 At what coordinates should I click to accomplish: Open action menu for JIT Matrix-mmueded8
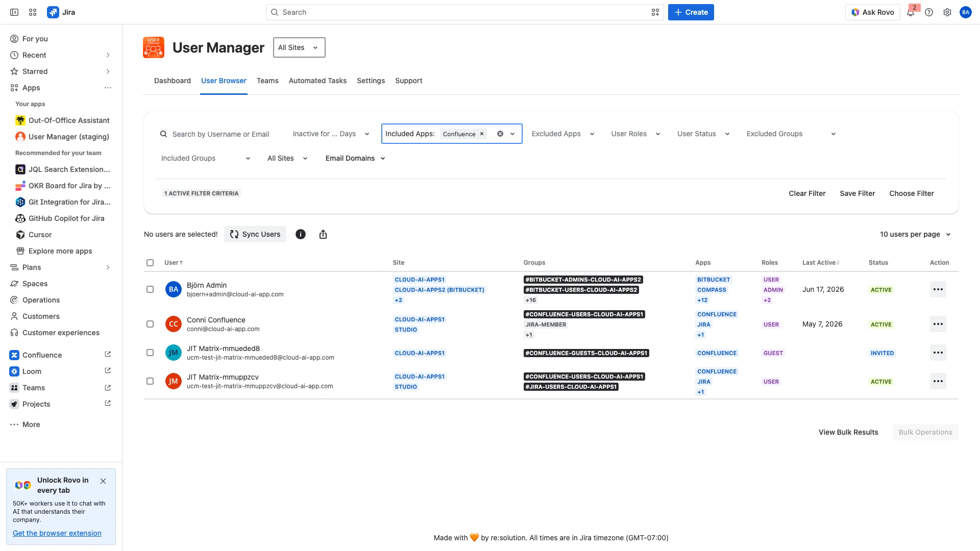[938, 353]
